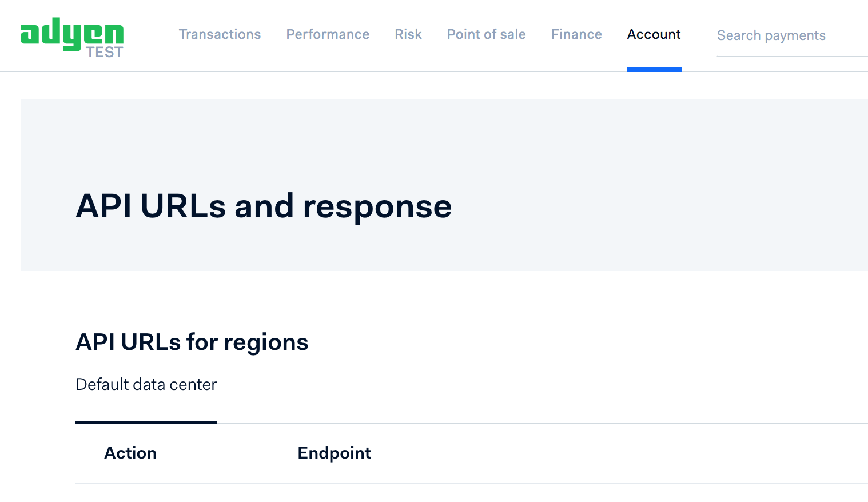Click the Adyen TEST logo

(71, 37)
